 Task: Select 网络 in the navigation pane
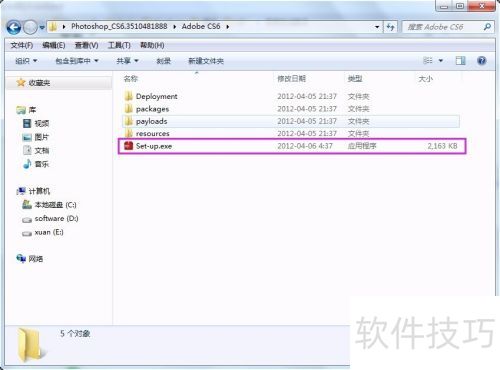tap(36, 259)
